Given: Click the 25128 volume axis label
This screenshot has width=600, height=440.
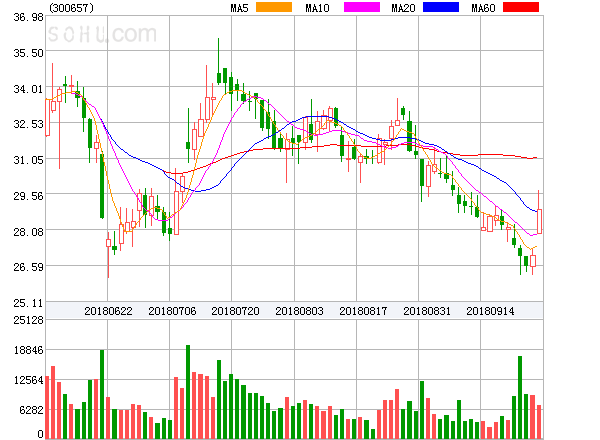Looking at the screenshot, I should pos(28,320).
